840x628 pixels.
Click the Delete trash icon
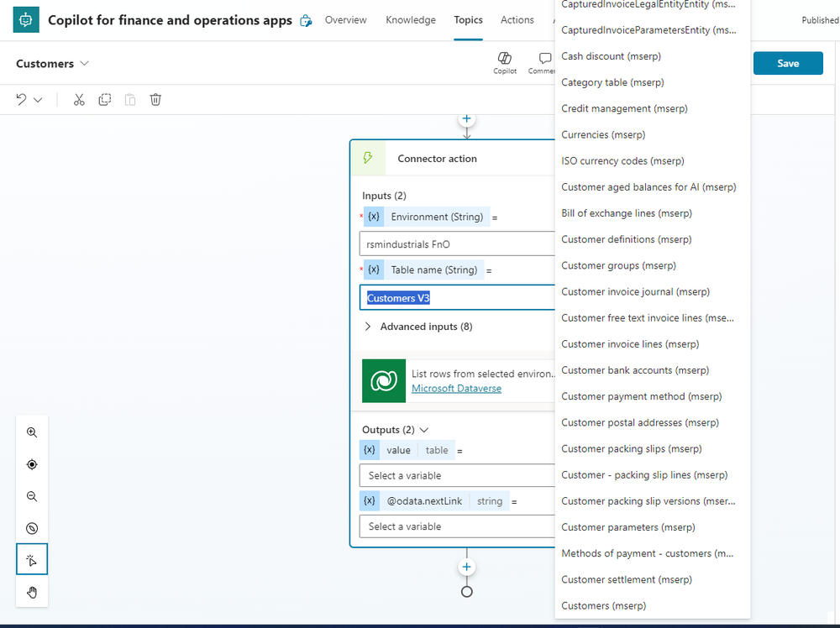coord(155,100)
